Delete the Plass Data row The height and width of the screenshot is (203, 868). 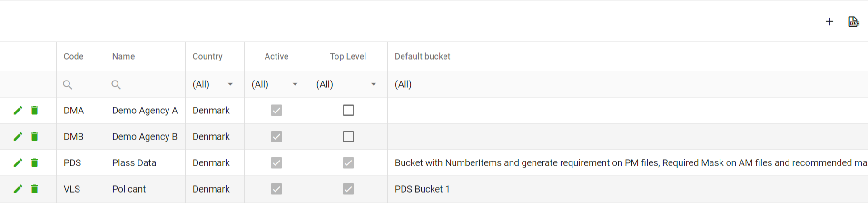35,163
